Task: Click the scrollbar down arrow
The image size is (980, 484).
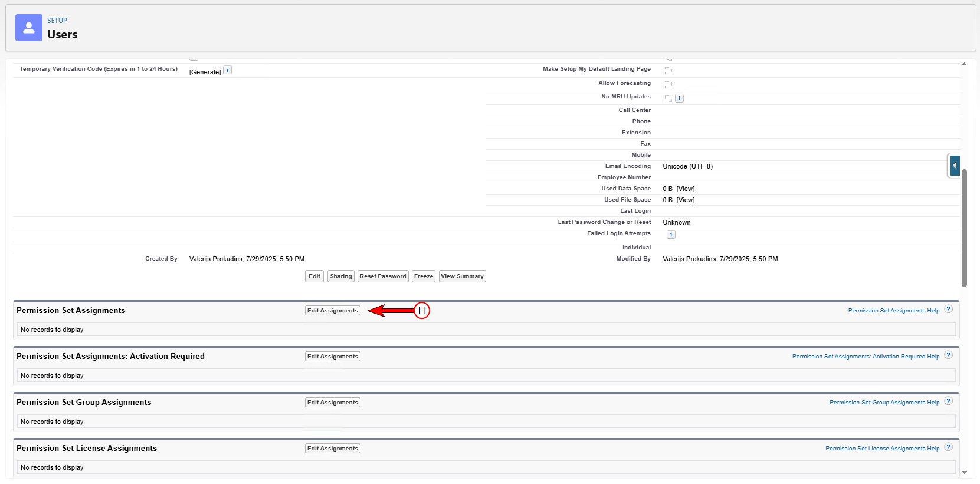Action: click(x=964, y=472)
